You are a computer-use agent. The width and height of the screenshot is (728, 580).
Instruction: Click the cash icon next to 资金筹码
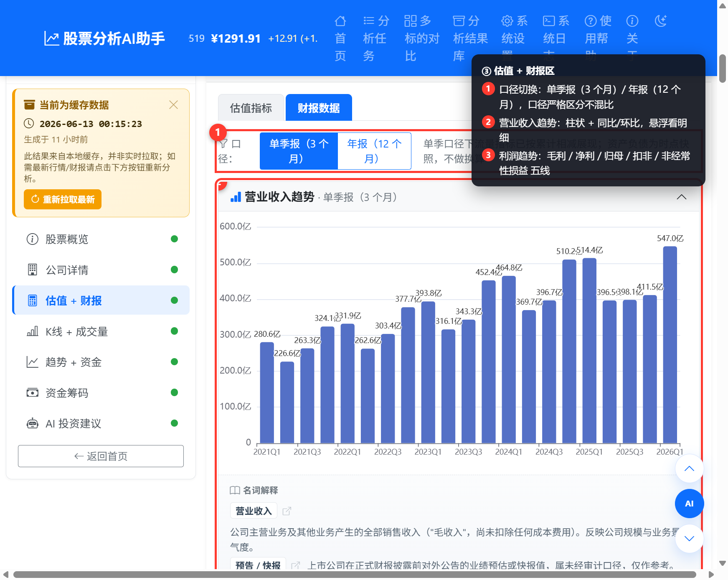pyautogui.click(x=33, y=393)
